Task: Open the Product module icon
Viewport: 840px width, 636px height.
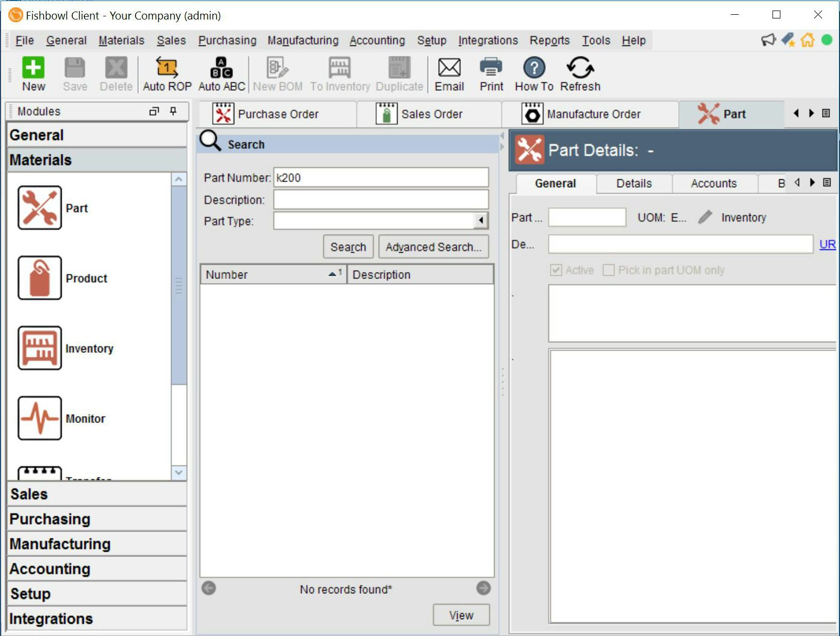Action: (40, 278)
